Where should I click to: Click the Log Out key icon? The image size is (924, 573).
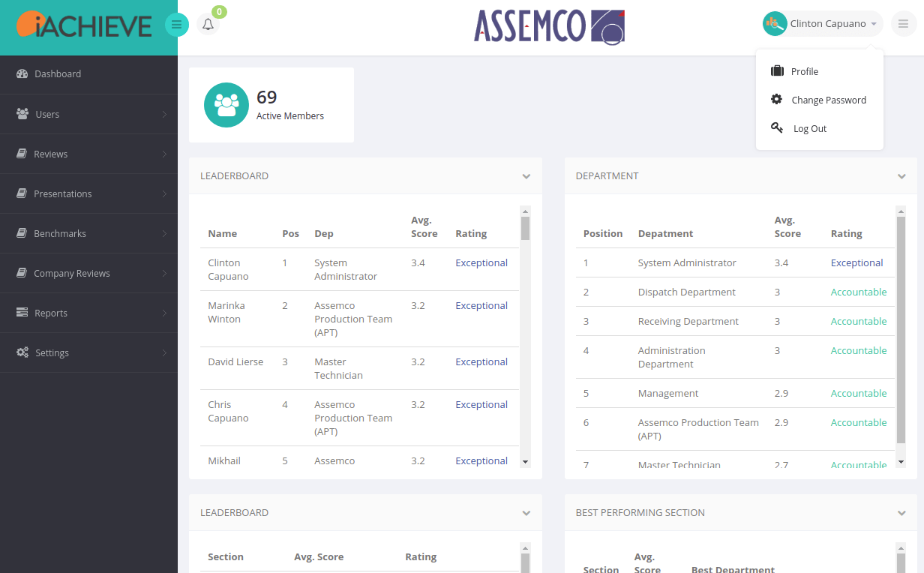pyautogui.click(x=777, y=128)
